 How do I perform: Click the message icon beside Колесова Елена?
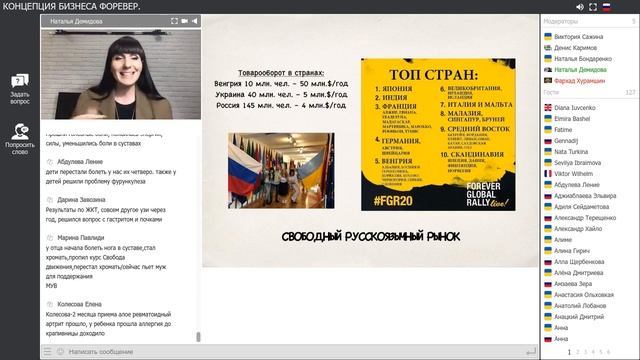coord(50,304)
